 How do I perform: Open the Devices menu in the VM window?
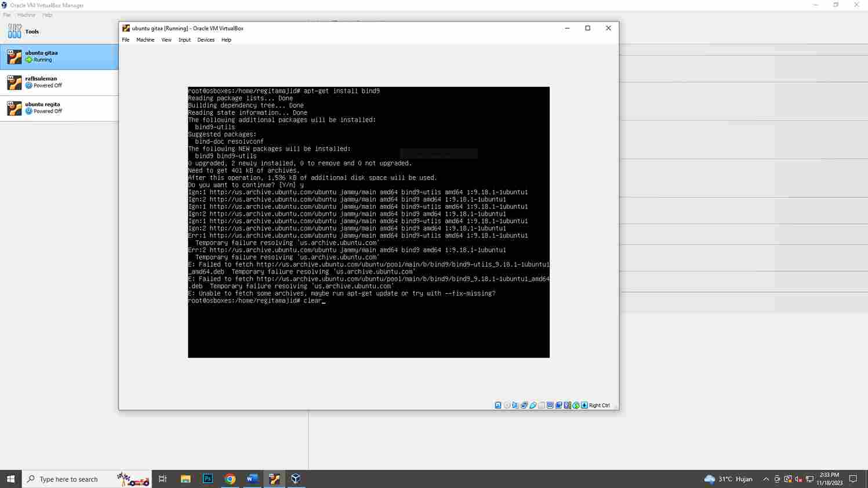tap(206, 40)
